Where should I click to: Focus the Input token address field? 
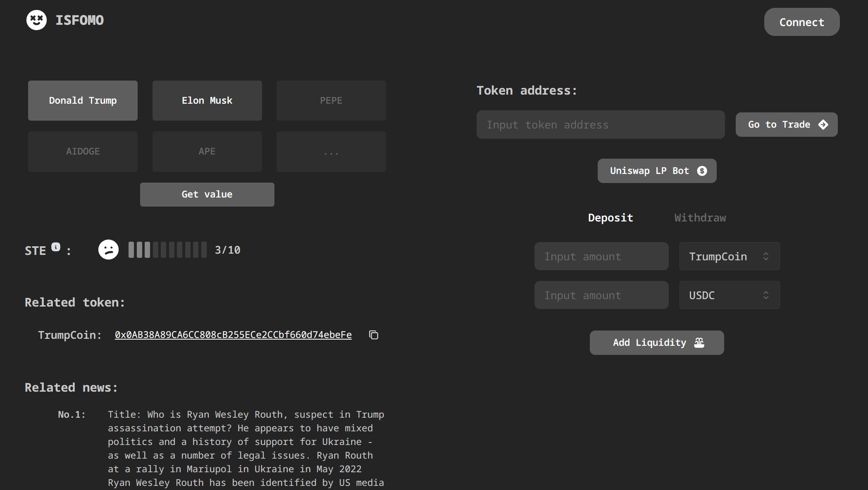pos(601,124)
